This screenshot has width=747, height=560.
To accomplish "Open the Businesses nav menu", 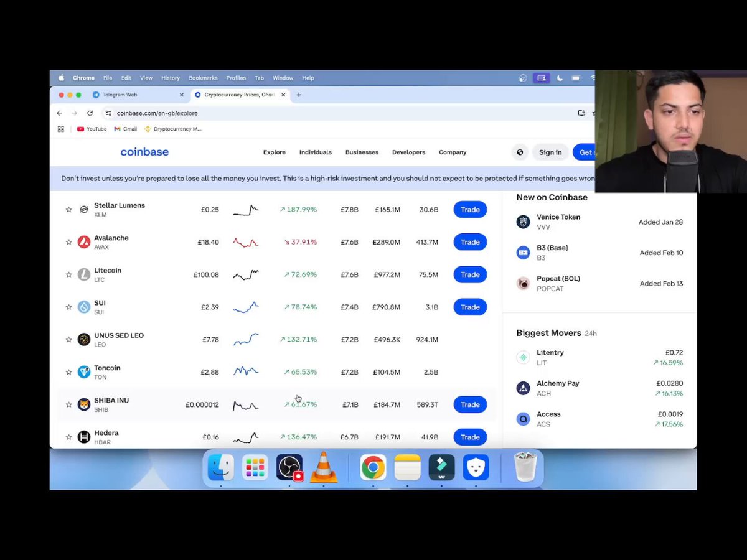I will click(362, 152).
